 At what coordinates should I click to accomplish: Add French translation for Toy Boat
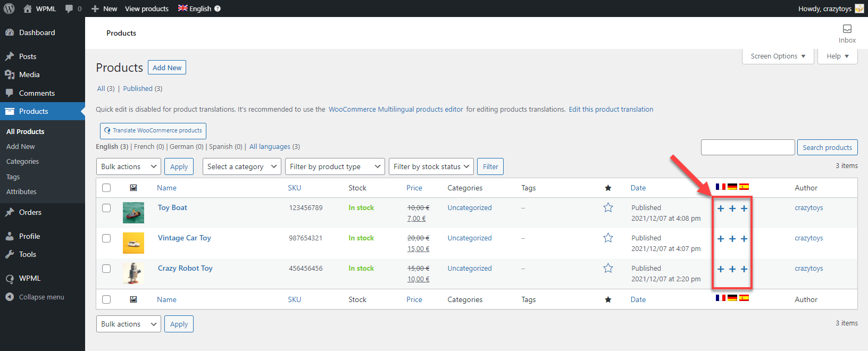click(721, 208)
